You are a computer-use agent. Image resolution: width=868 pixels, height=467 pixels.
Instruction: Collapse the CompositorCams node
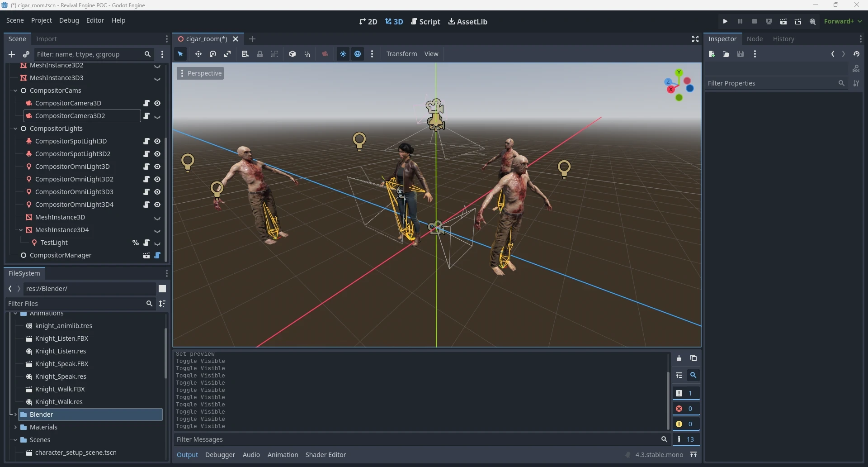pos(15,91)
